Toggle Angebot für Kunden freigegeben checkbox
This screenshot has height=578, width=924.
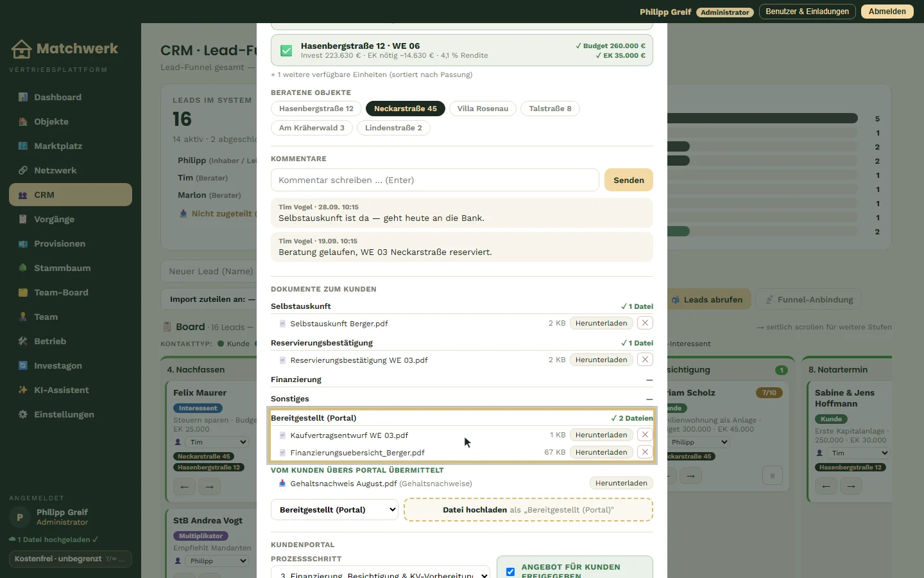coord(510,572)
